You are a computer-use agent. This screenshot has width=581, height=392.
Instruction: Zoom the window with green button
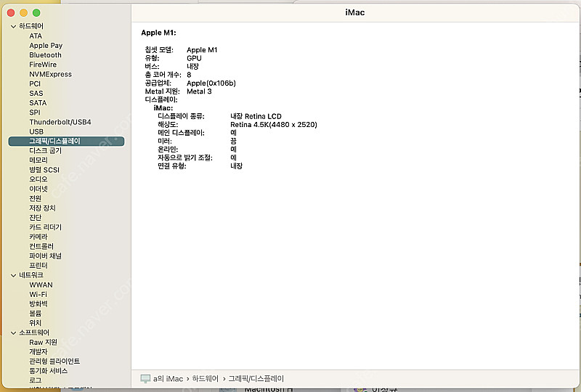coord(36,13)
